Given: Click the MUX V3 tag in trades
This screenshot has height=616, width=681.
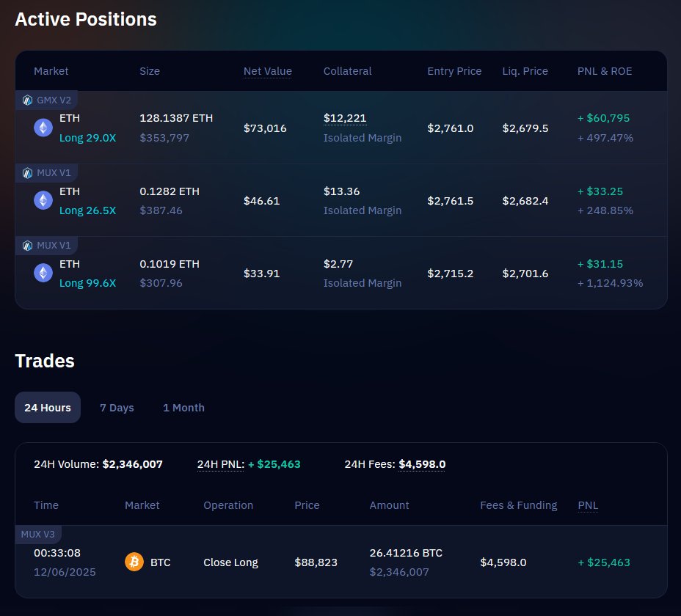Looking at the screenshot, I should click(x=37, y=535).
